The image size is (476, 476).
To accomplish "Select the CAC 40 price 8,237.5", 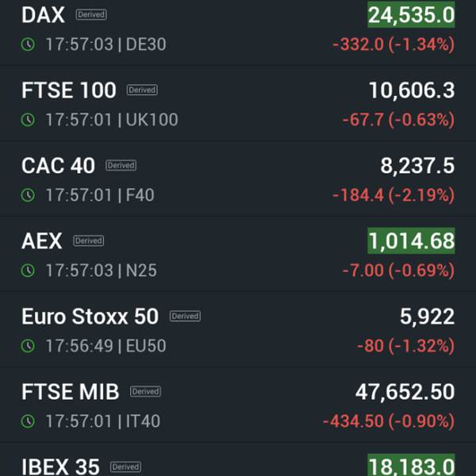I will coord(417,165).
